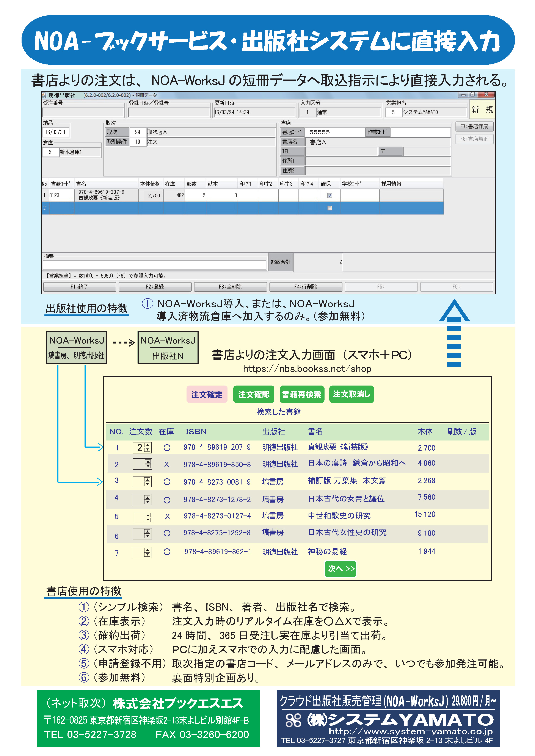Click the F2:登録 register button
Viewport: 535px width, 756px height.
(x=155, y=286)
